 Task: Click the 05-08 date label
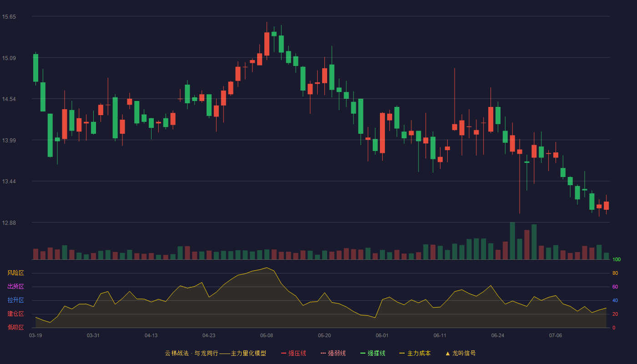tap(267, 335)
